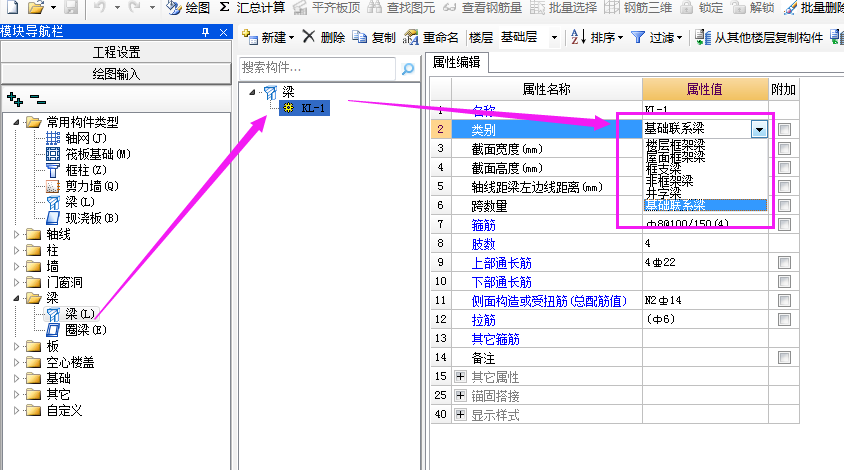Click 查找图元 find element button
Image resolution: width=844 pixels, height=470 pixels.
402,8
